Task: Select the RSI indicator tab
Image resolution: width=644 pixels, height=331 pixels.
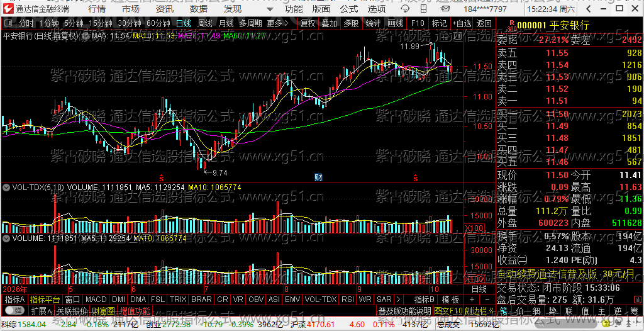Action: coord(347,300)
